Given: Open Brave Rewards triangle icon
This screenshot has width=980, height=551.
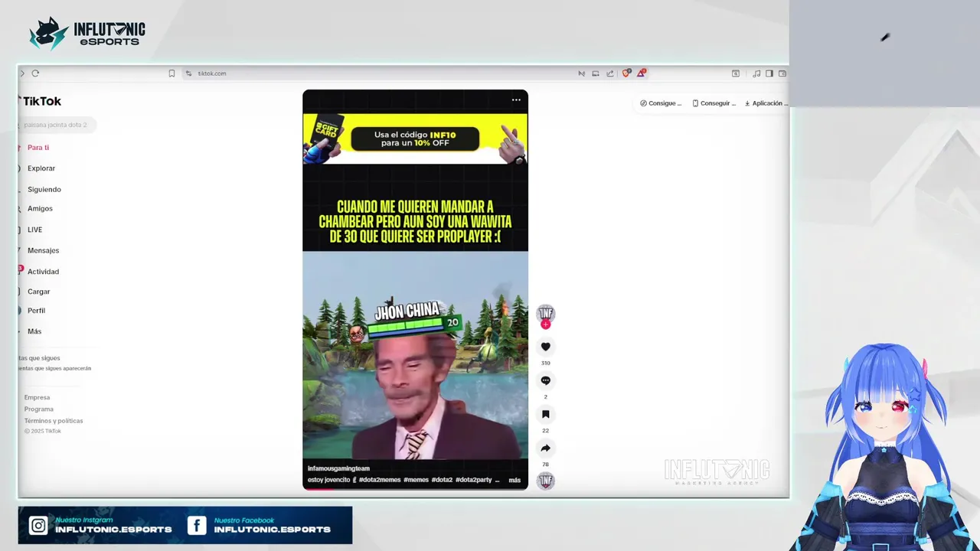Looking at the screenshot, I should click(642, 73).
